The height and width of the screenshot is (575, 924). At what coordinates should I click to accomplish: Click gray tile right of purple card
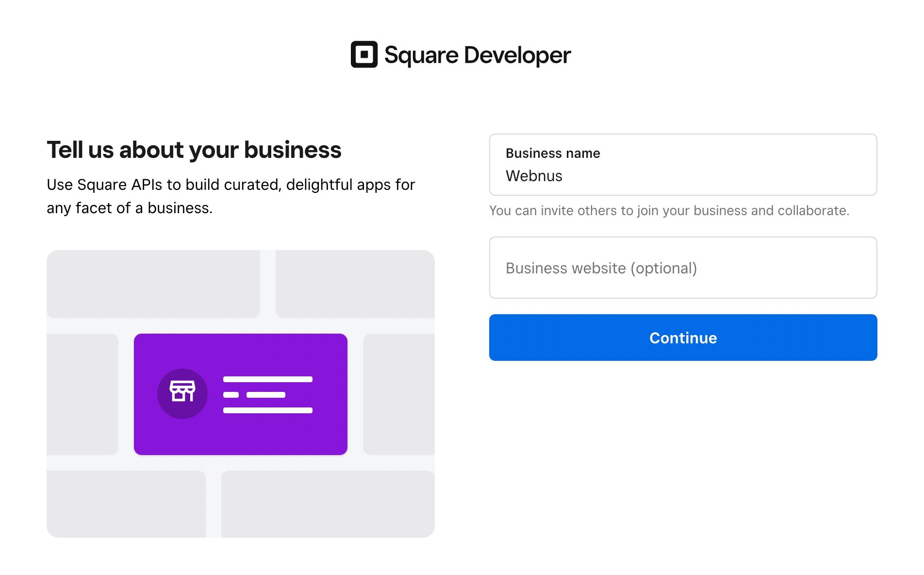[x=398, y=394]
